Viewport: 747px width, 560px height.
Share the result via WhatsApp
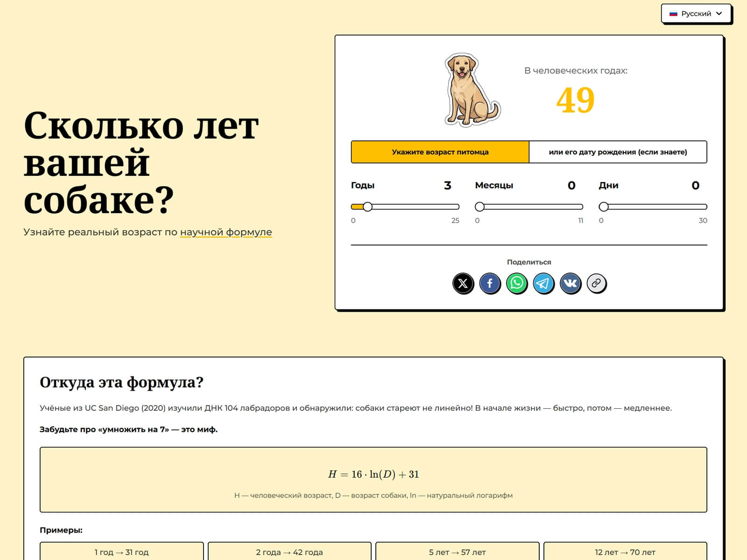(517, 283)
